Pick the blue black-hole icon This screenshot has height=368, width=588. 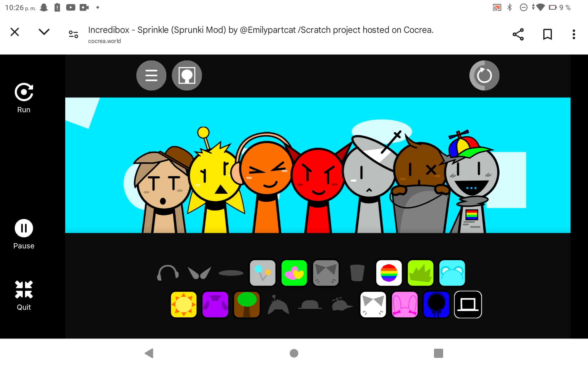[x=436, y=305]
